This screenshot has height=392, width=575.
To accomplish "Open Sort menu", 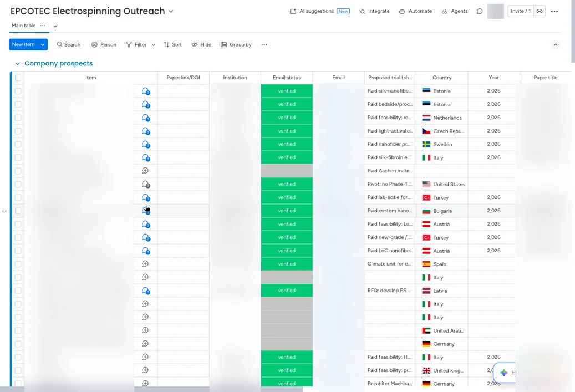I will pos(172,45).
